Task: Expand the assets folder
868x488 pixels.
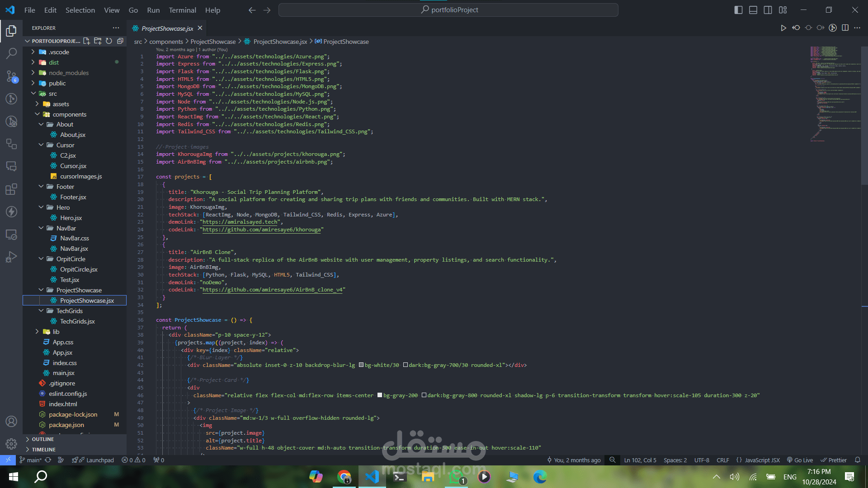Action: pyautogui.click(x=61, y=104)
